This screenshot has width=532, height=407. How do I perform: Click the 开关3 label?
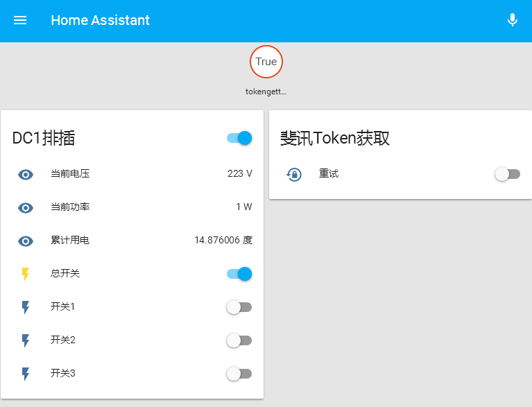click(x=62, y=373)
